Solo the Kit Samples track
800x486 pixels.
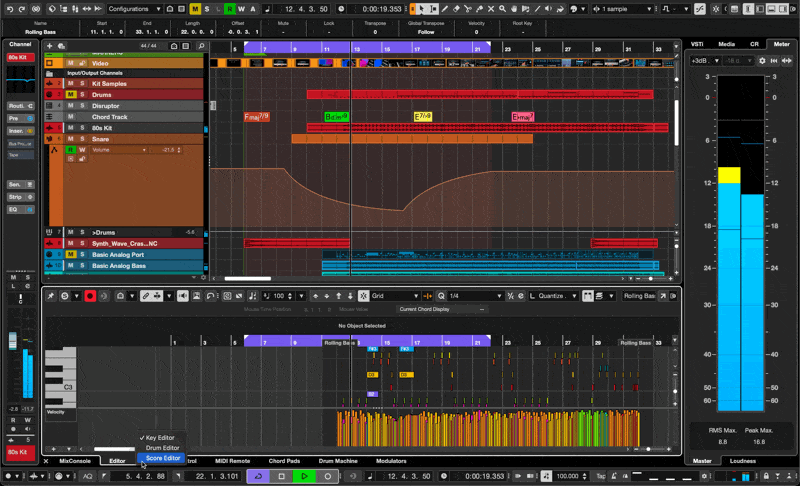click(82, 84)
